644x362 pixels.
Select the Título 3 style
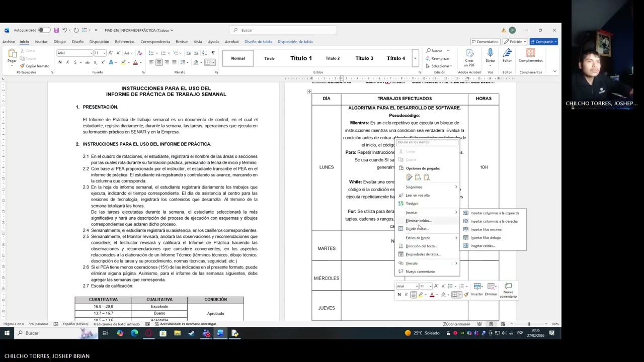364,58
